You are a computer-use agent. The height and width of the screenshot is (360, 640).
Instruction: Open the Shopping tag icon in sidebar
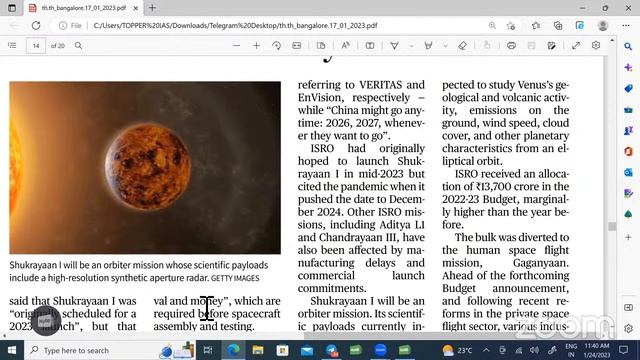point(628,88)
